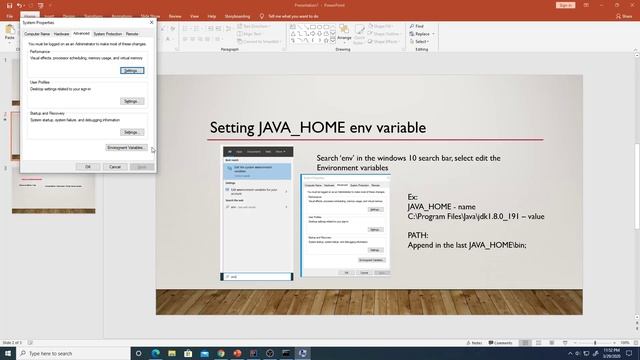Click the slide title 'Setting JAVA_HOME env variable'
The width and height of the screenshot is (640, 360).
tap(318, 128)
